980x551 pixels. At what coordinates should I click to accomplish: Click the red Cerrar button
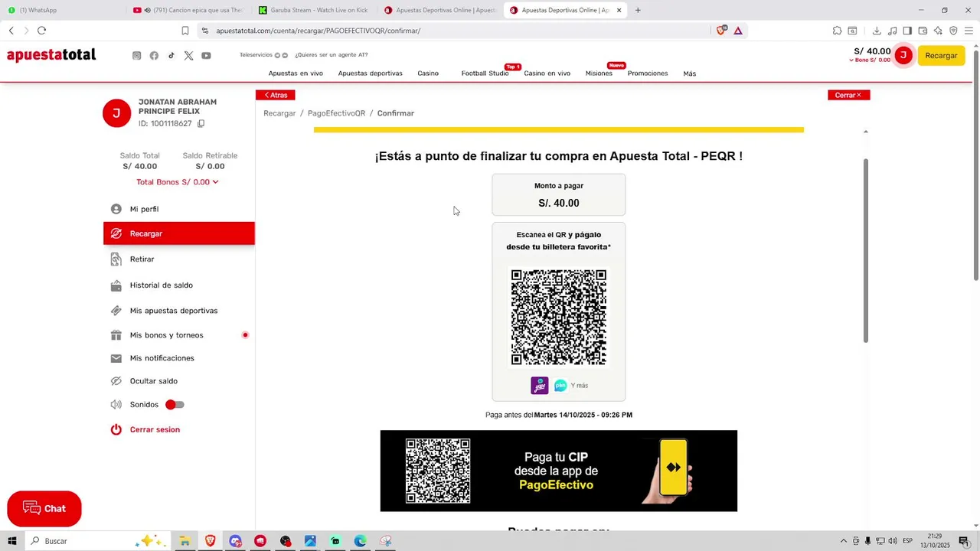(x=848, y=95)
